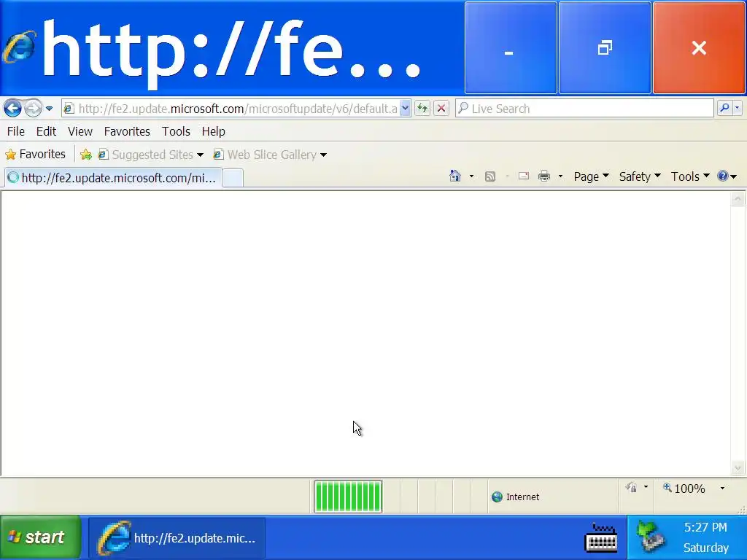Click the Favorites star button
This screenshot has width=747, height=560.
35,155
